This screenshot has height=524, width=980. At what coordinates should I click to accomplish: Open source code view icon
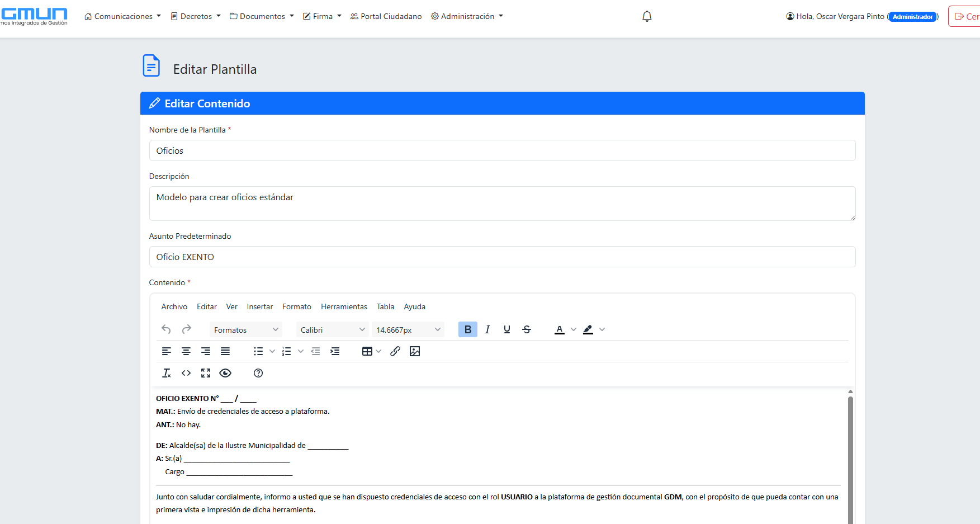[186, 373]
